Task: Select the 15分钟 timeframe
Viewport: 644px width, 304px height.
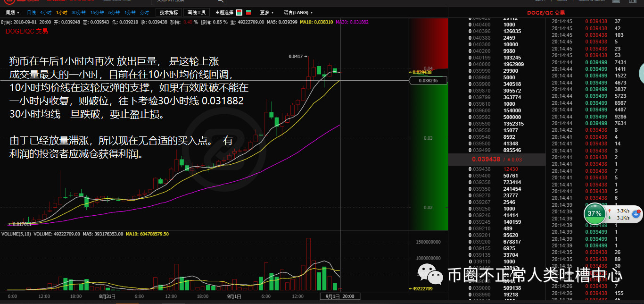Action: 97,12
